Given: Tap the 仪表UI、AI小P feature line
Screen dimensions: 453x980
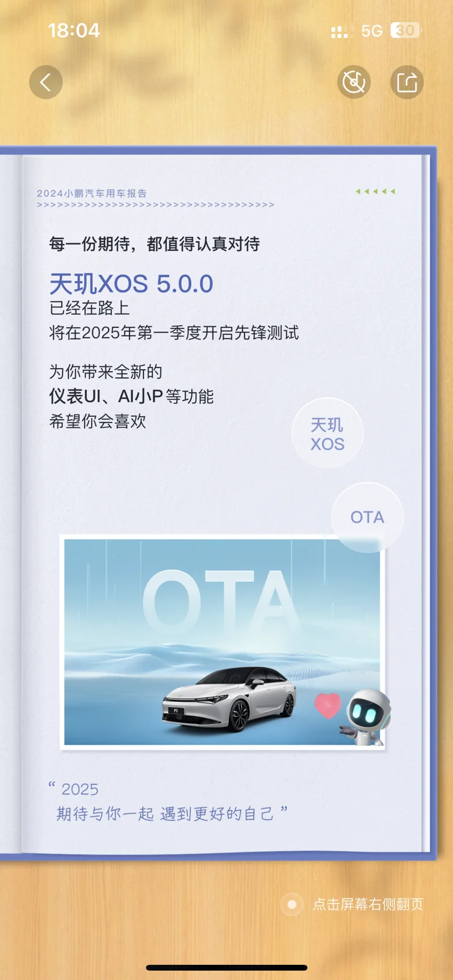Looking at the screenshot, I should [131, 397].
